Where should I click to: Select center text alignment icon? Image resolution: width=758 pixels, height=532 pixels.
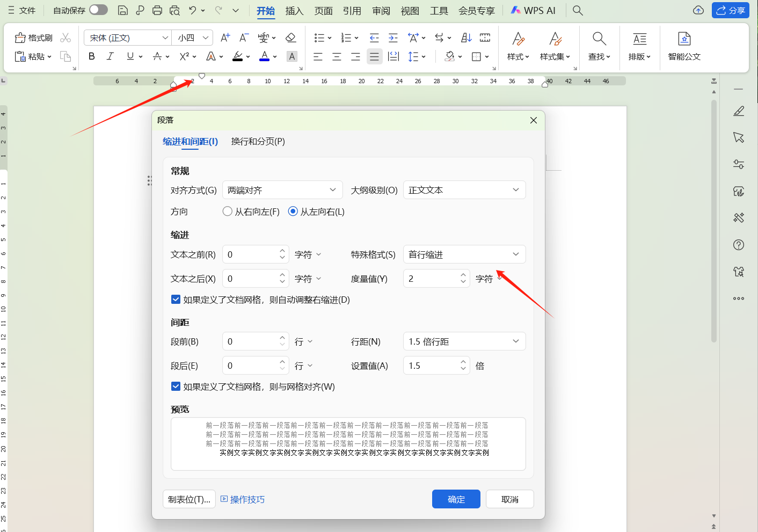pyautogui.click(x=337, y=56)
